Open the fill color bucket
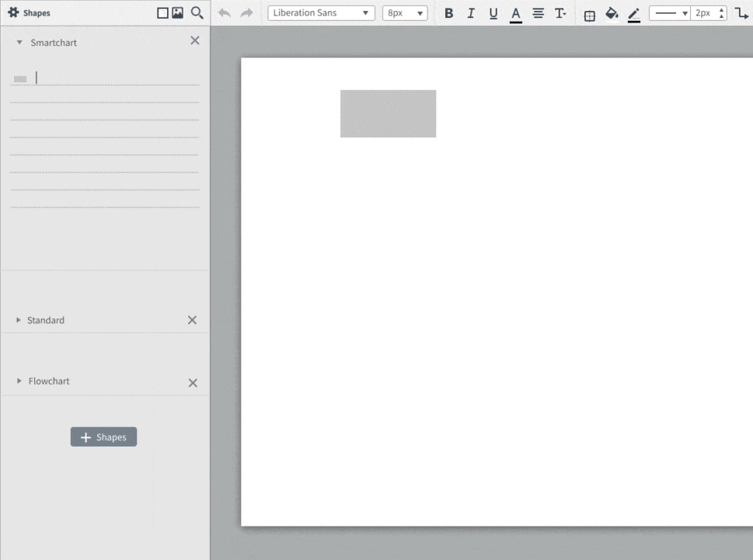 point(612,13)
